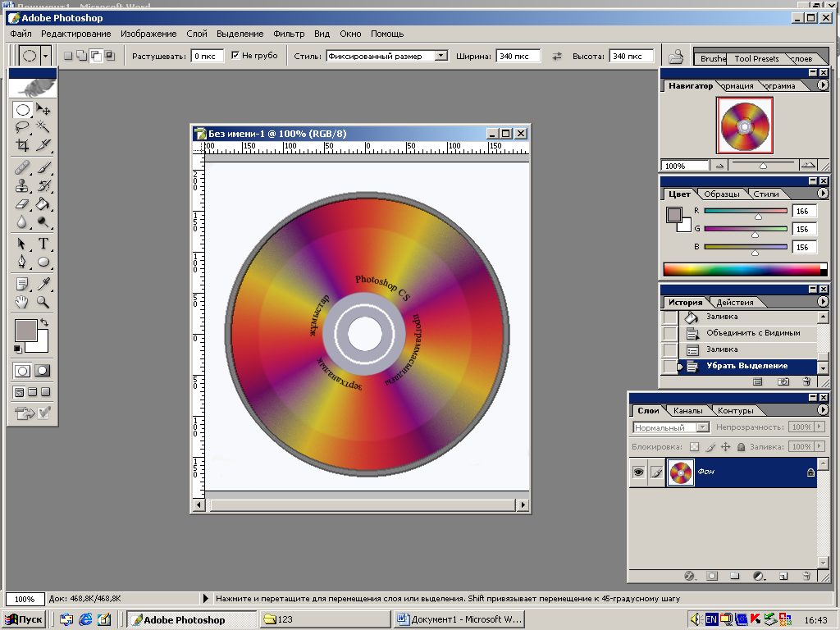This screenshot has width=840, height=630.
Task: Select the Hand tool
Action: [22, 302]
